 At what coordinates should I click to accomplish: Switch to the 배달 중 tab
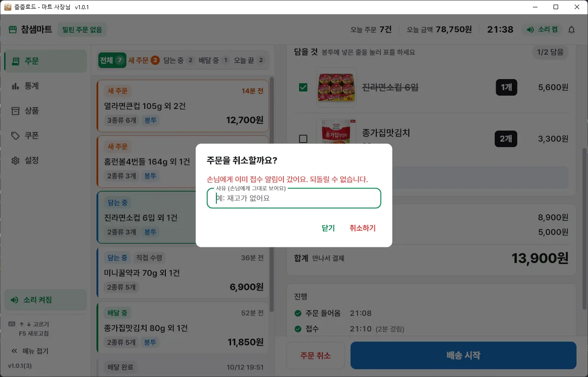click(x=214, y=60)
